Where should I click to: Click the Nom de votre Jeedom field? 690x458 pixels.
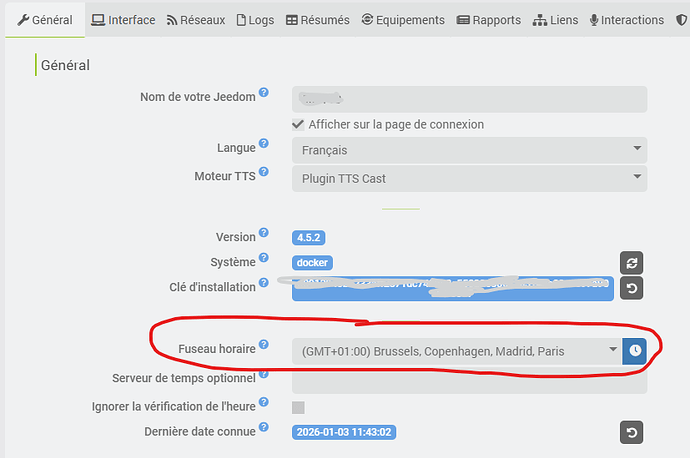[469, 99]
